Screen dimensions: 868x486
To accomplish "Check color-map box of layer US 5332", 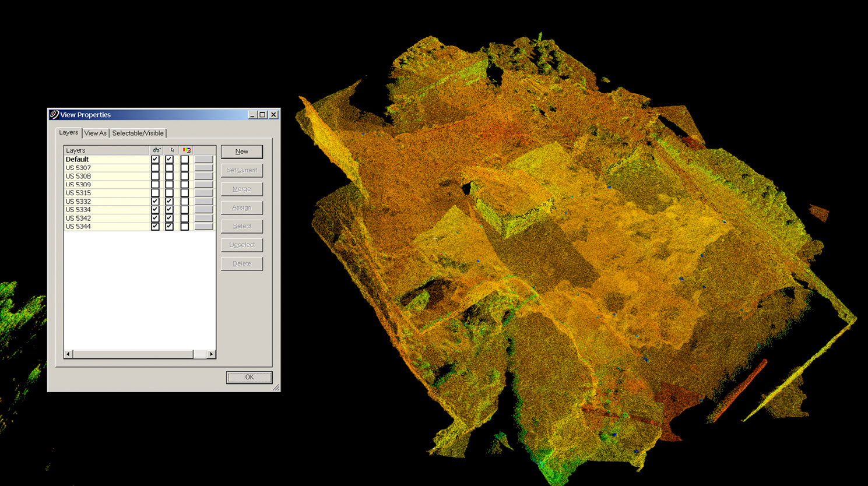I will (x=185, y=201).
